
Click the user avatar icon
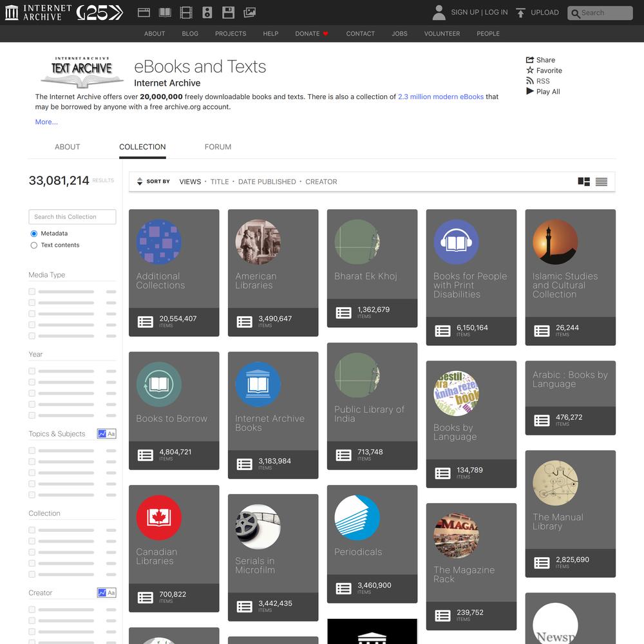point(439,12)
